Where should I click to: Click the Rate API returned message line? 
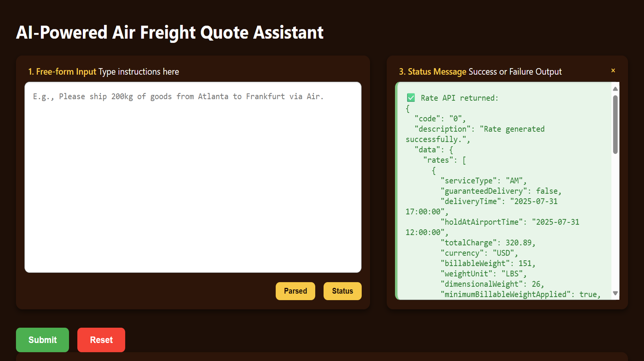tap(459, 98)
